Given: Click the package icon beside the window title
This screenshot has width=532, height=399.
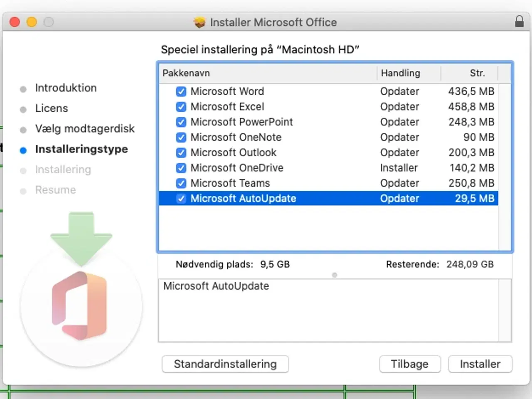Looking at the screenshot, I should [200, 22].
